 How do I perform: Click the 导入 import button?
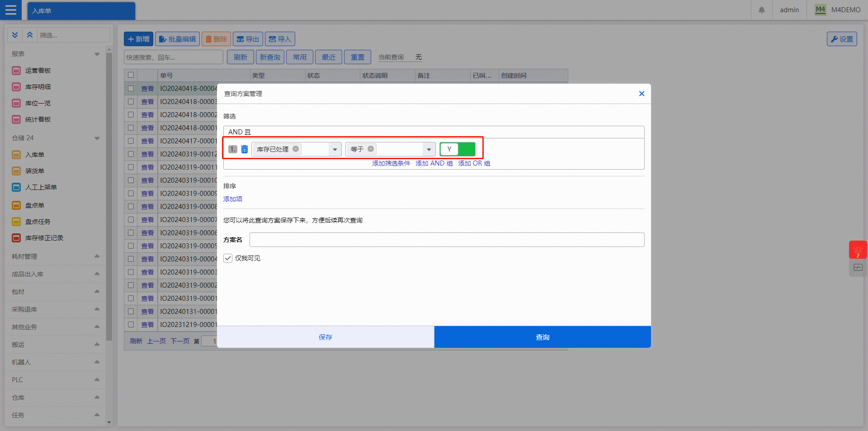[280, 39]
